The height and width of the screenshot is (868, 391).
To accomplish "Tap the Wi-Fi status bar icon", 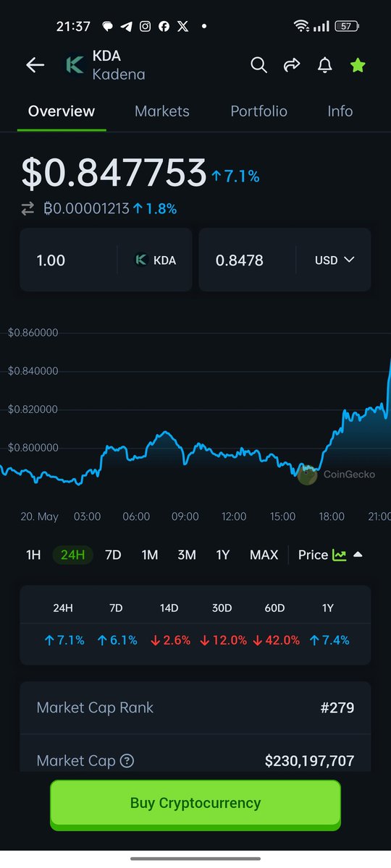I will [301, 26].
